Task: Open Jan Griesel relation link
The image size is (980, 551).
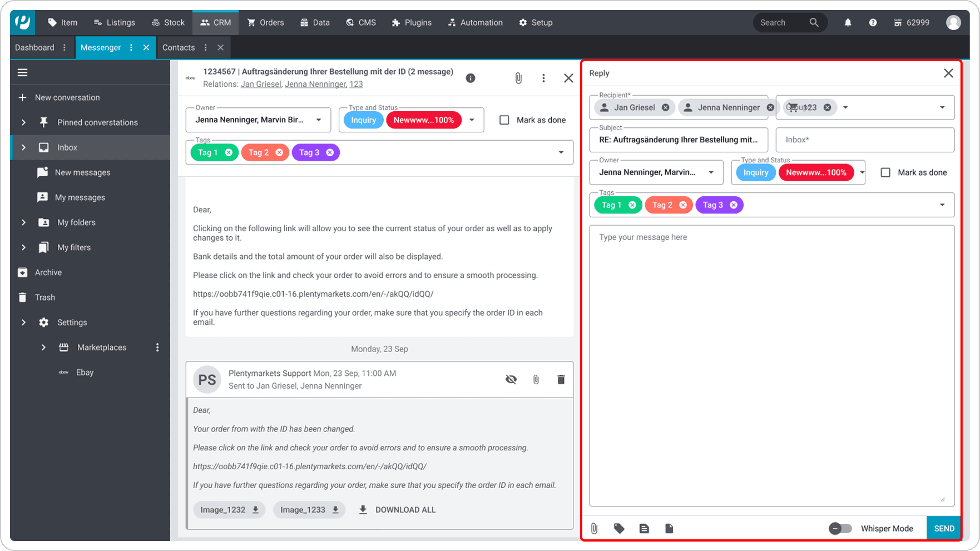Action: (260, 84)
